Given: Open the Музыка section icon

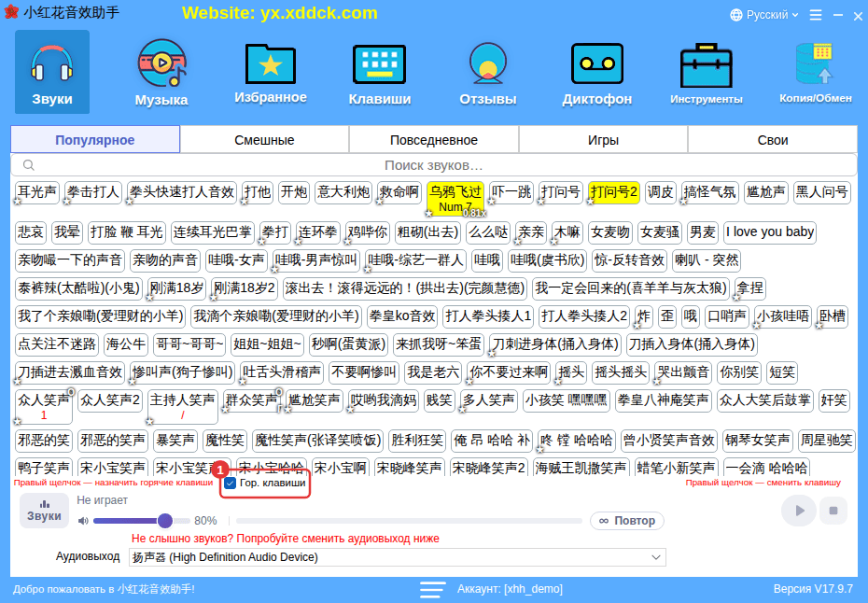Looking at the screenshot, I should [161, 64].
